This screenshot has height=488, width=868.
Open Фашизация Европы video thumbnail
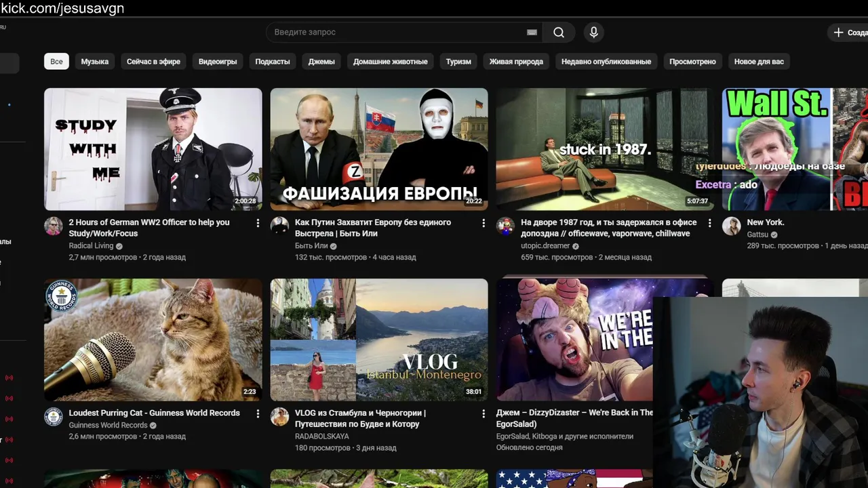coord(379,149)
